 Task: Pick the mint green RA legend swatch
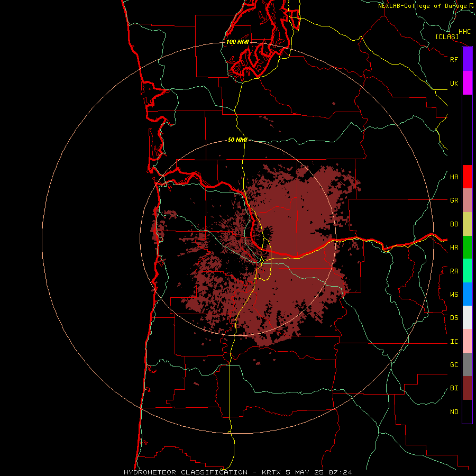(467, 271)
